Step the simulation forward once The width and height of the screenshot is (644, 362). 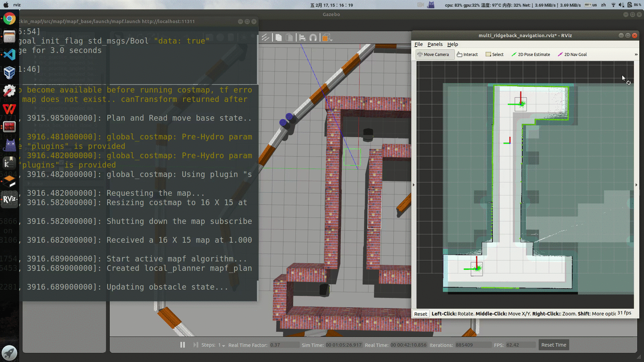click(196, 345)
